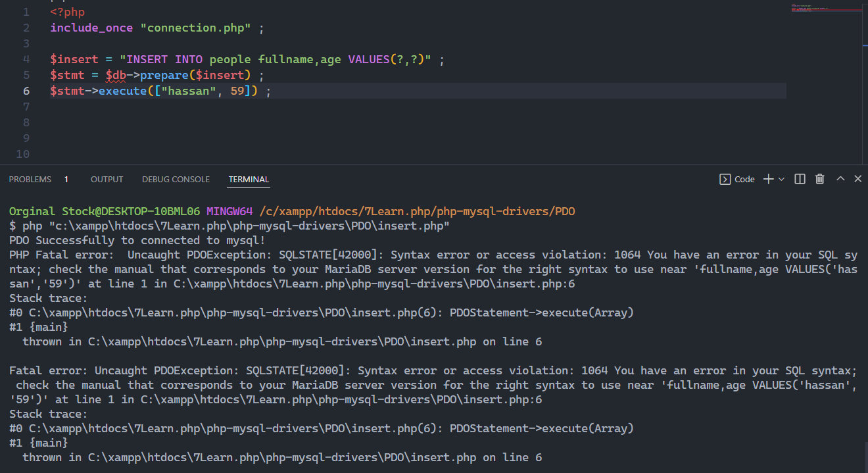The image size is (868, 473).
Task: Switch to the PROBLEMS tab
Action: click(30, 179)
